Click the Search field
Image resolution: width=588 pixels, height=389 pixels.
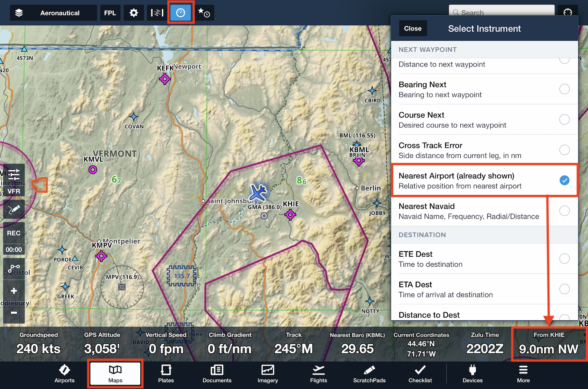(502, 12)
